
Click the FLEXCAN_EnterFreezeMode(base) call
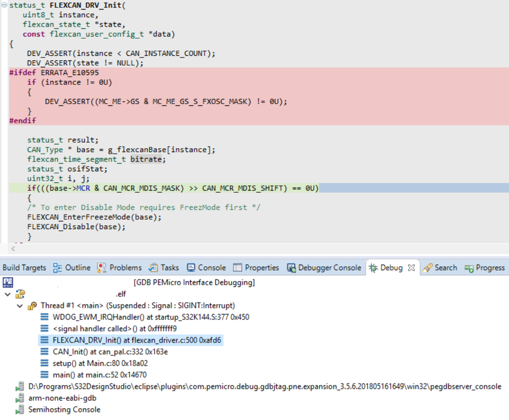[94, 217]
